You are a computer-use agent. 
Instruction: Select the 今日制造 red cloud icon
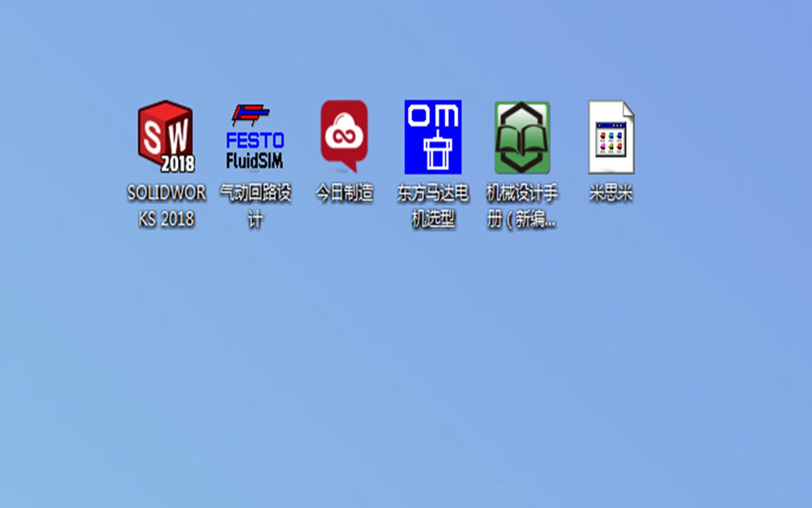click(344, 137)
